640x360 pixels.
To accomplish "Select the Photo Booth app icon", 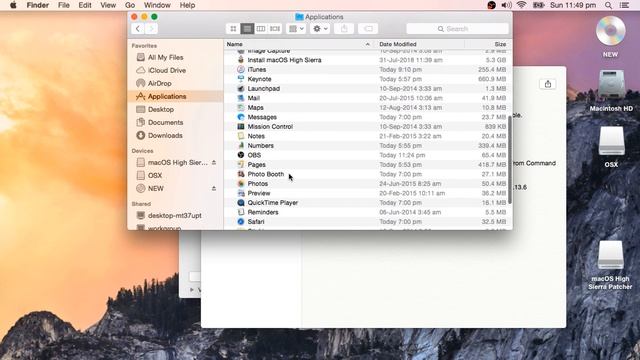I will click(x=241, y=174).
